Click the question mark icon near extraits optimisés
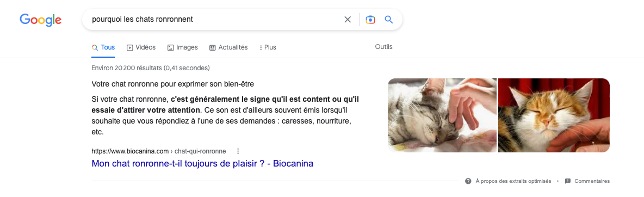Screen dimensions: 644x197 [x=468, y=181]
